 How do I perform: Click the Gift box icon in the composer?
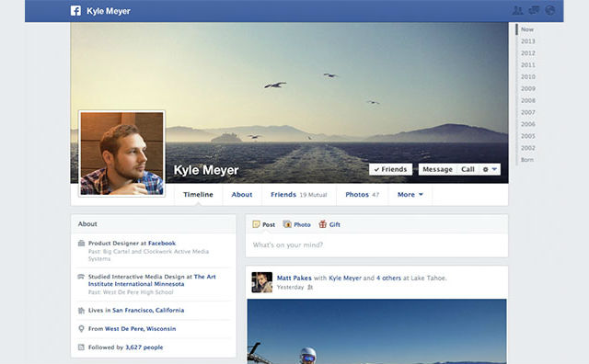click(x=323, y=224)
